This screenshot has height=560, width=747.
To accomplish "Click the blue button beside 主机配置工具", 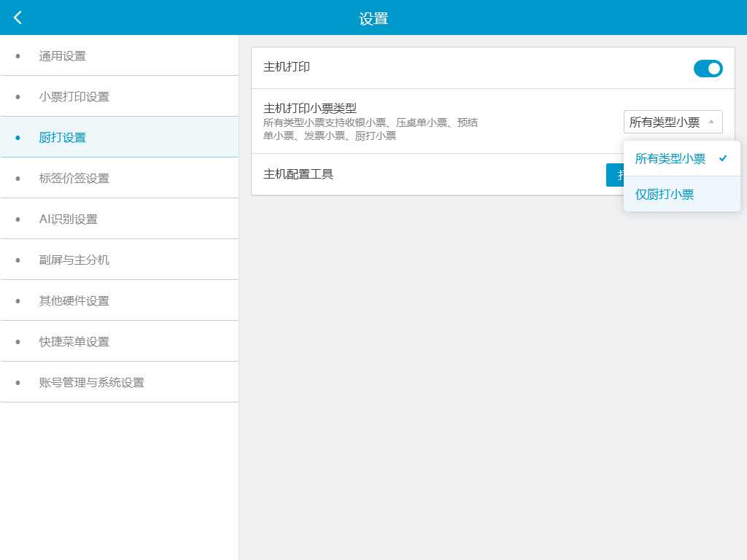I will coord(615,175).
